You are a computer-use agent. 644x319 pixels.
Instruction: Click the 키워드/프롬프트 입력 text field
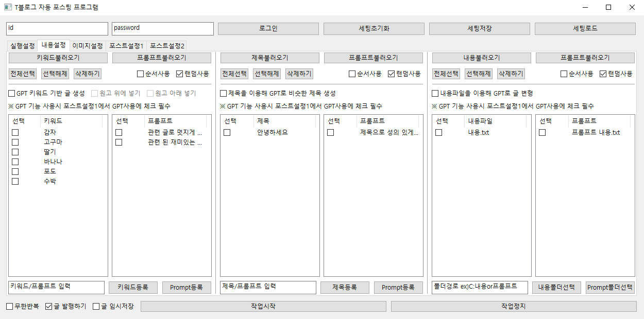click(x=57, y=287)
